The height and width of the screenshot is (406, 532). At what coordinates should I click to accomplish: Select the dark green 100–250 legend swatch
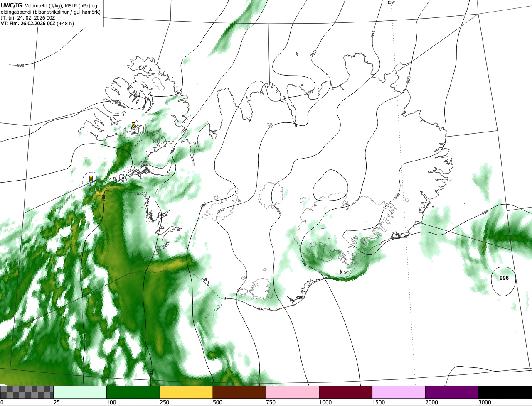click(x=133, y=392)
